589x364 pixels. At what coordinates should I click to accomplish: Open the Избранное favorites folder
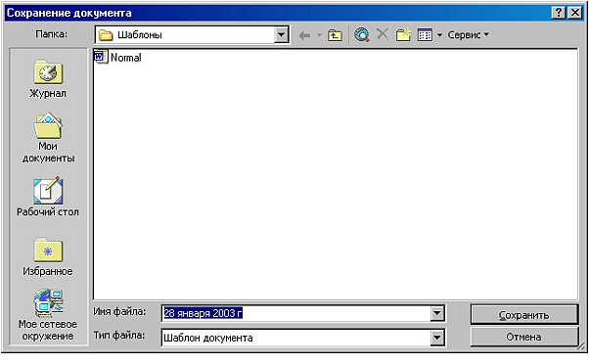pyautogui.click(x=48, y=256)
